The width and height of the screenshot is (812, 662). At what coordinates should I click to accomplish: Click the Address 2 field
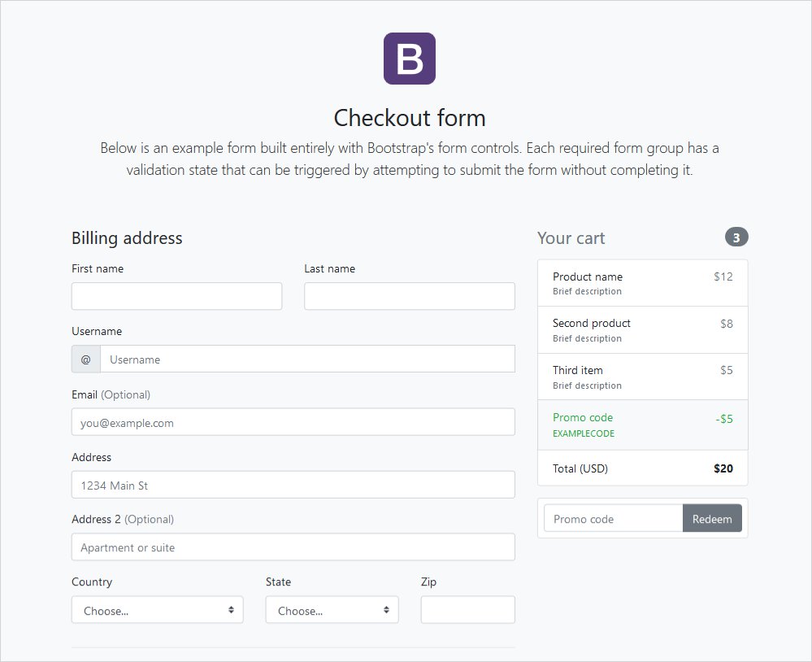pos(293,547)
